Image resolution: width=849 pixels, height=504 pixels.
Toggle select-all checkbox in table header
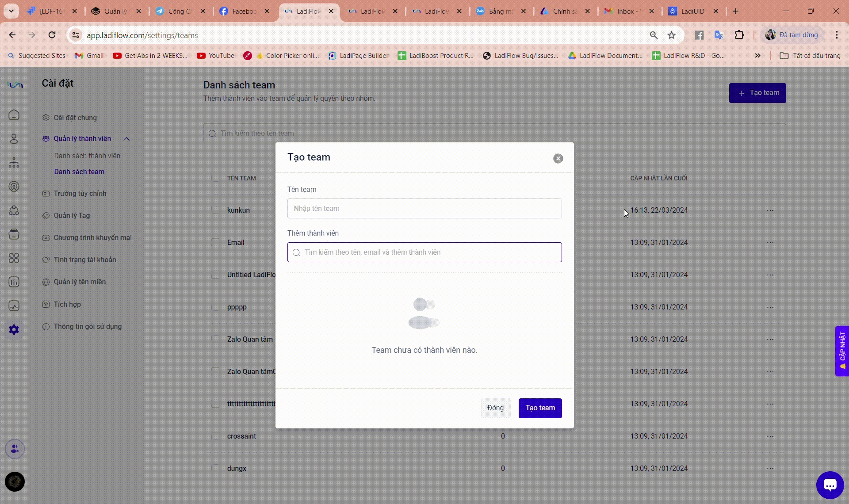pos(215,178)
